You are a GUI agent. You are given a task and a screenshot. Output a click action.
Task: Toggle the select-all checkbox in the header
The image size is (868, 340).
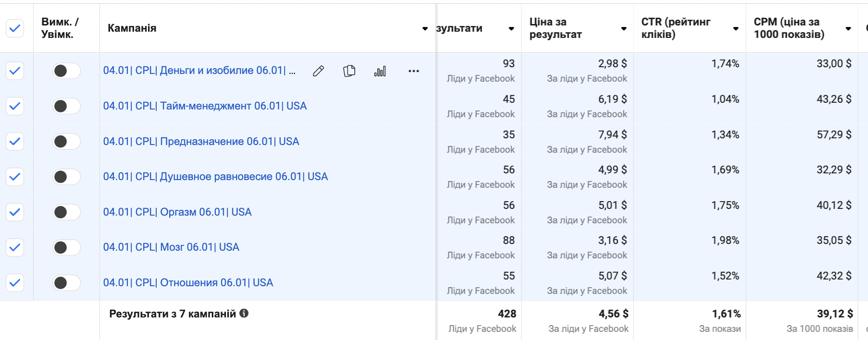pyautogui.click(x=15, y=28)
